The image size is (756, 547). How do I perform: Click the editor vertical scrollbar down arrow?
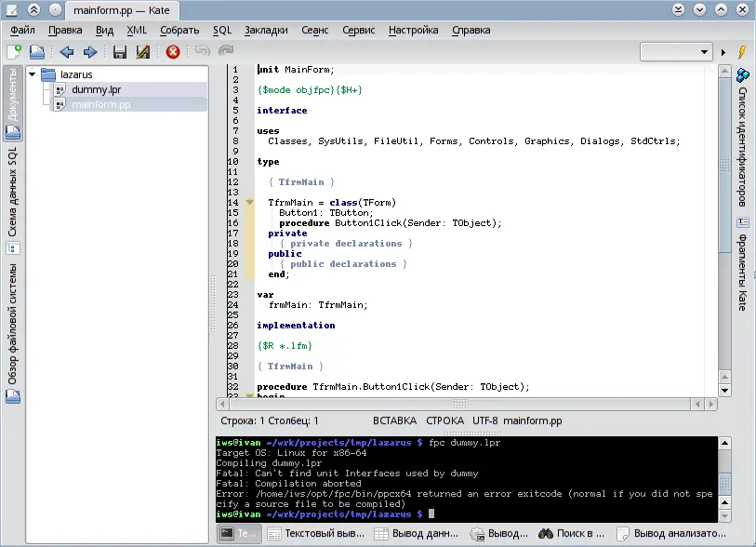[724, 390]
